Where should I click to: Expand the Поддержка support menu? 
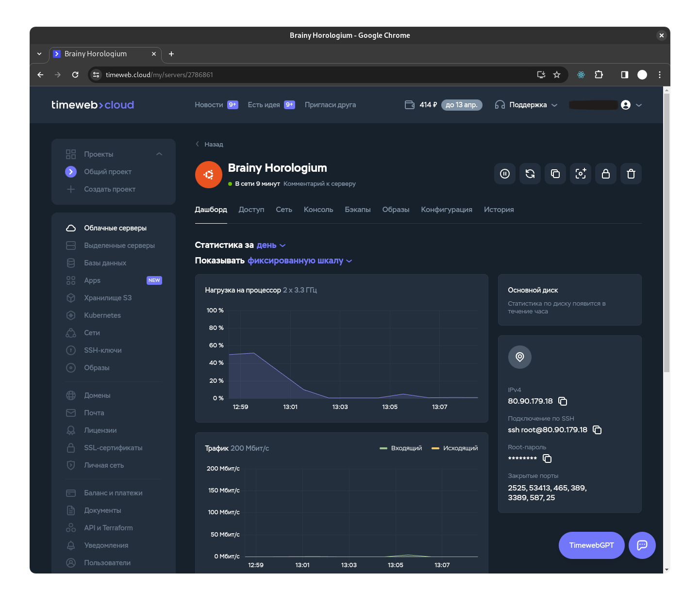click(526, 105)
